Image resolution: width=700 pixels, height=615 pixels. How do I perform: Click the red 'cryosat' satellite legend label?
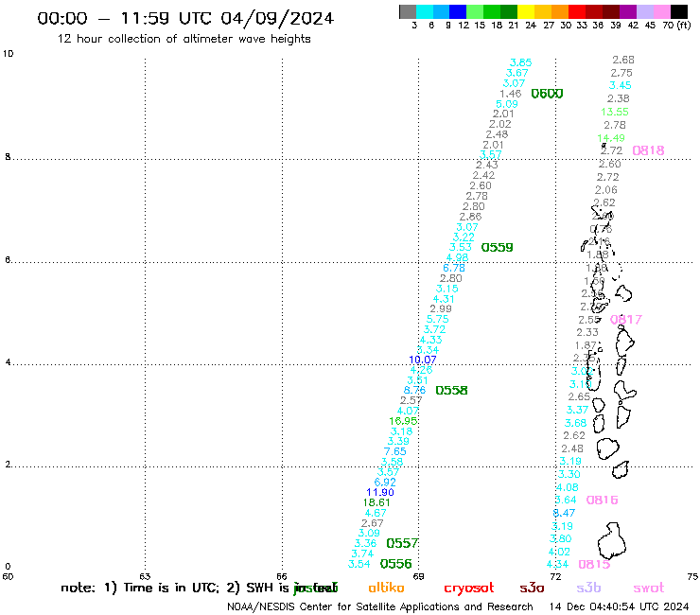tap(469, 589)
